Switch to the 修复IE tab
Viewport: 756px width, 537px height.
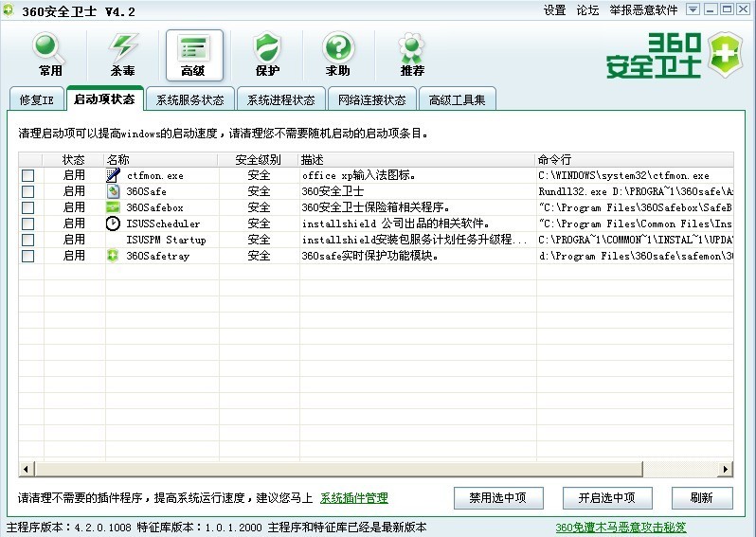(x=37, y=99)
